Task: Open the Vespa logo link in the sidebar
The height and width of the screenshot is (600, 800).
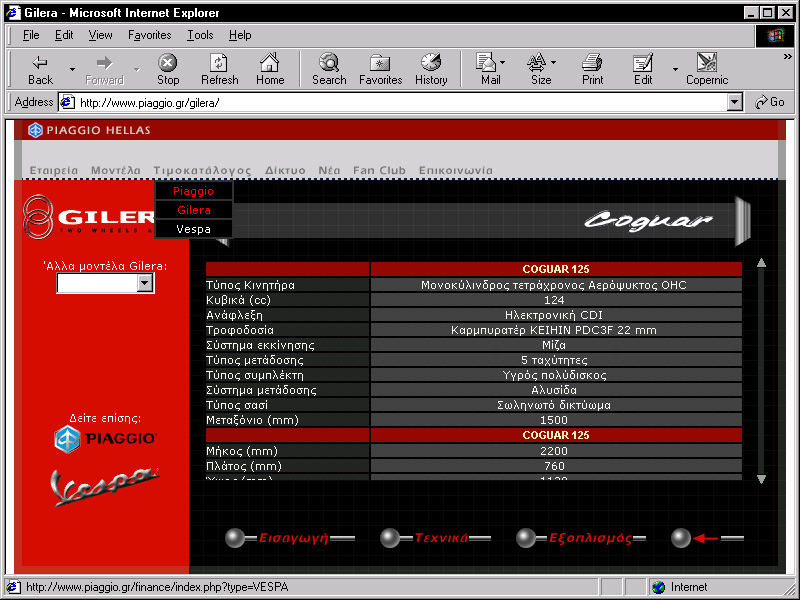Action: tap(105, 486)
